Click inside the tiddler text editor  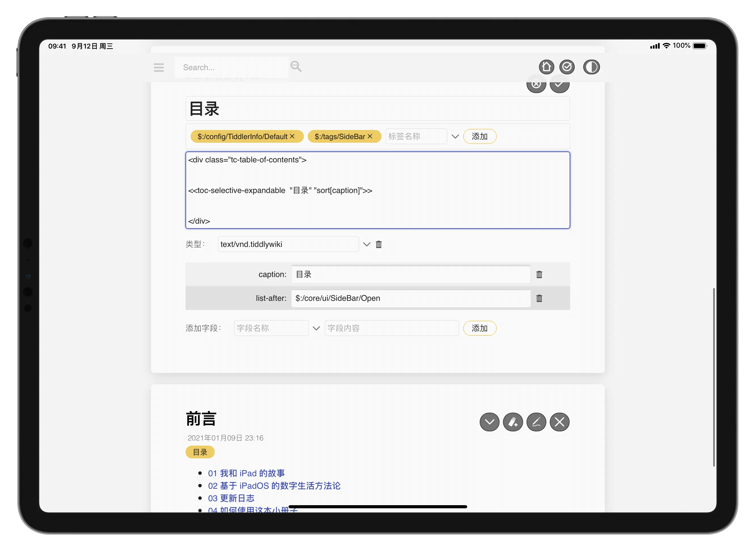[x=378, y=190]
